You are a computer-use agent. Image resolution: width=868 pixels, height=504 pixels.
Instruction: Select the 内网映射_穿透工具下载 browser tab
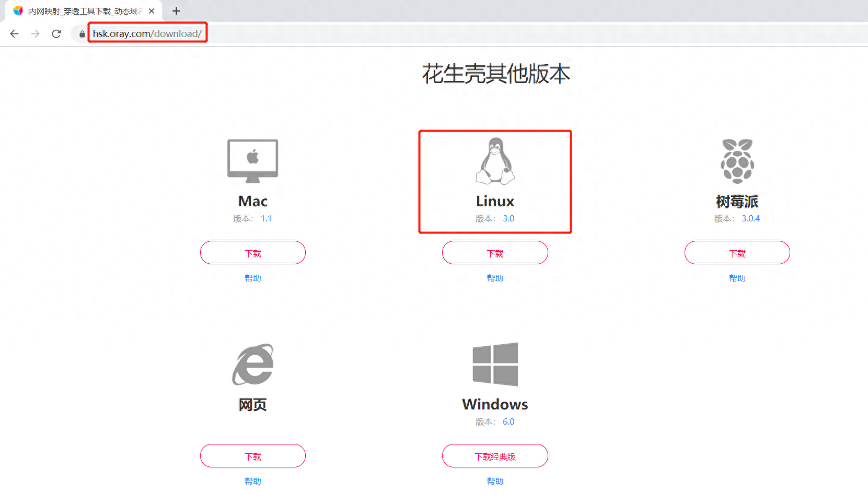click(x=84, y=11)
